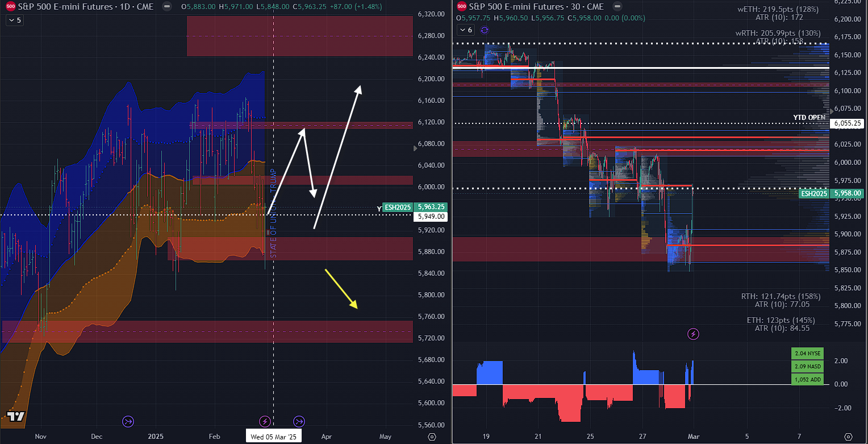Click the 25 date label on the 30-minute time axis
This screenshot has width=868, height=444.
point(590,437)
